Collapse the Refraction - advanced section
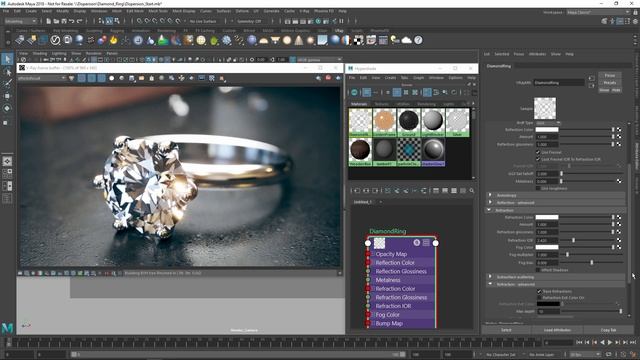 click(556, 284)
